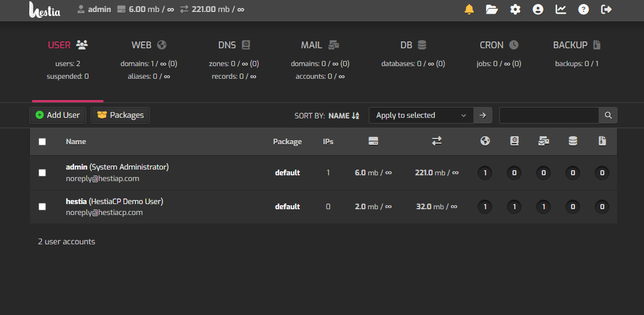Click noreply@hestiacp.com email text
Image resolution: width=644 pixels, height=315 pixels.
tap(105, 212)
